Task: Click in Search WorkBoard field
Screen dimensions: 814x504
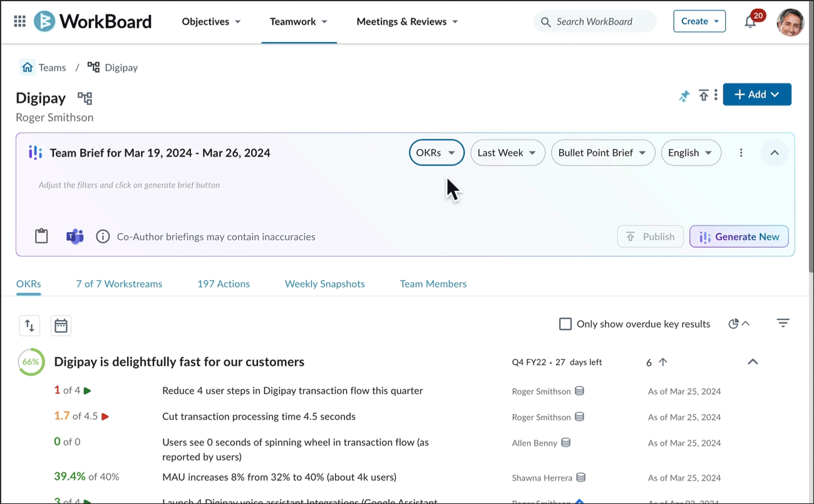Action: tap(595, 21)
